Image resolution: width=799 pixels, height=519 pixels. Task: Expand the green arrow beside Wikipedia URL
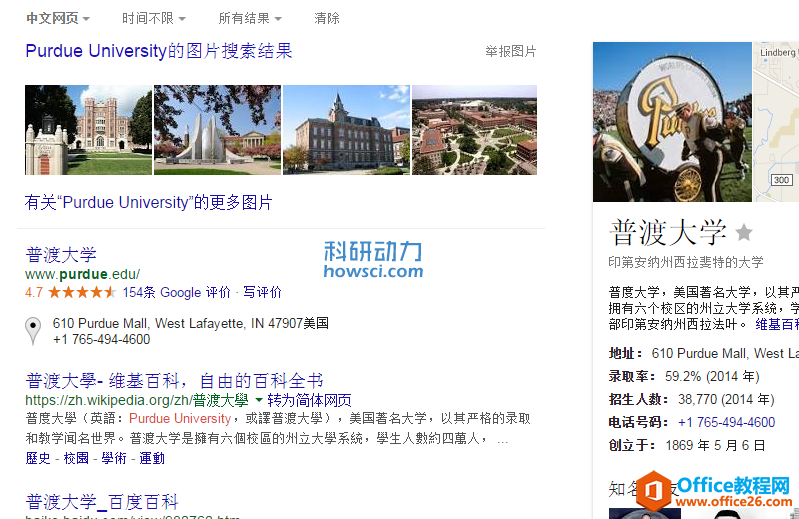(258, 400)
